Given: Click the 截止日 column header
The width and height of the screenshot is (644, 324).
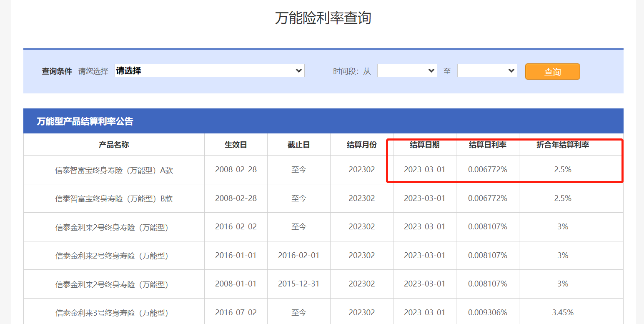Looking at the screenshot, I should point(299,145).
